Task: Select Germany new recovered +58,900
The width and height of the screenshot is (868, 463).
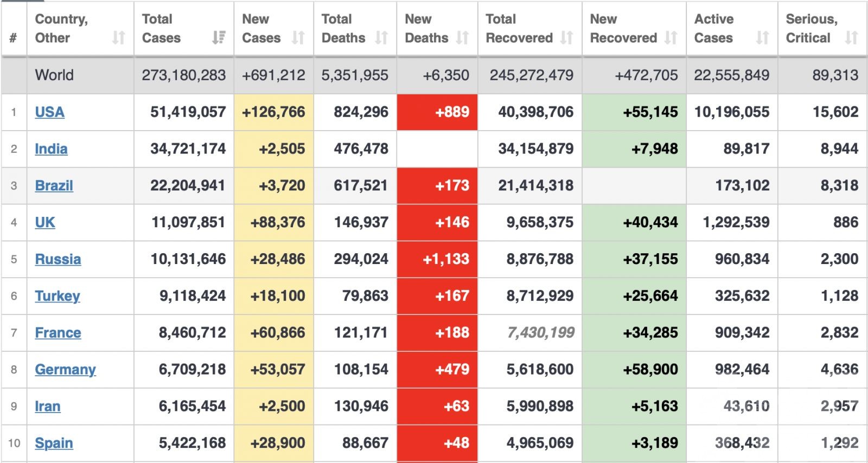Action: tap(650, 370)
